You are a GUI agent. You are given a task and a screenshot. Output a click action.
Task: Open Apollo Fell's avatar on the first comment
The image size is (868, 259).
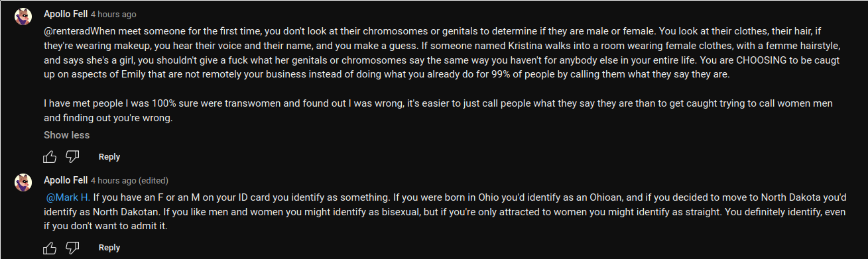23,16
